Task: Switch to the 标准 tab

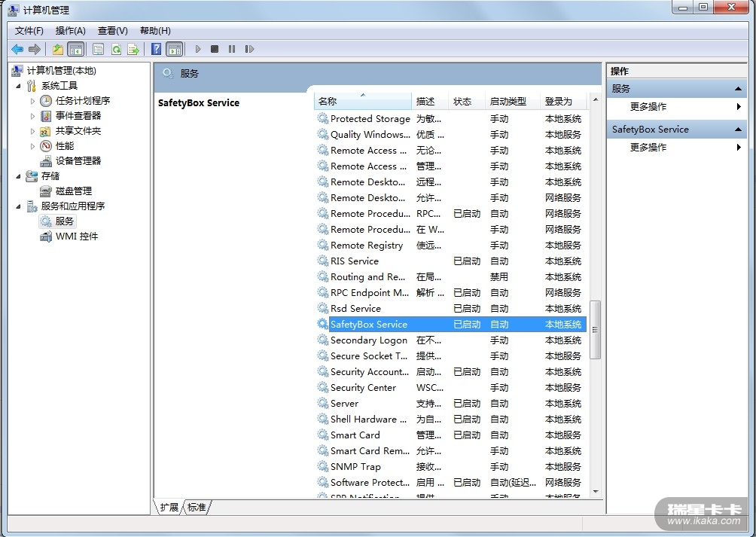Action: tap(197, 507)
